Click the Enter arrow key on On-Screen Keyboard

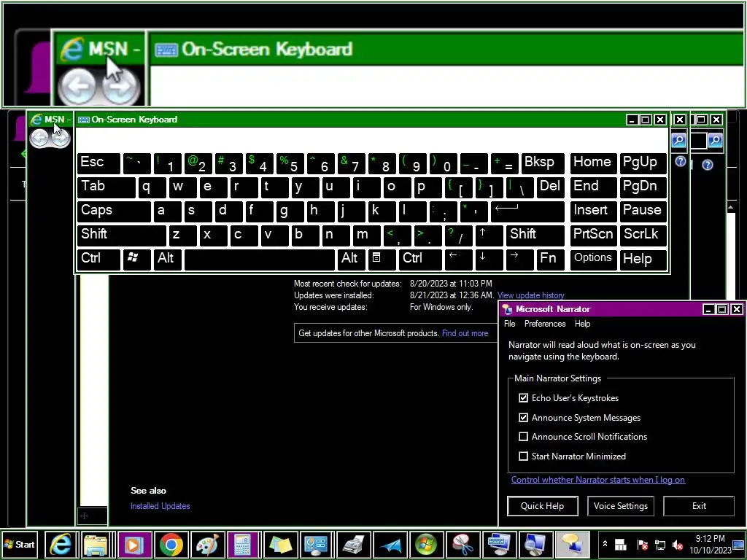pyautogui.click(x=527, y=211)
